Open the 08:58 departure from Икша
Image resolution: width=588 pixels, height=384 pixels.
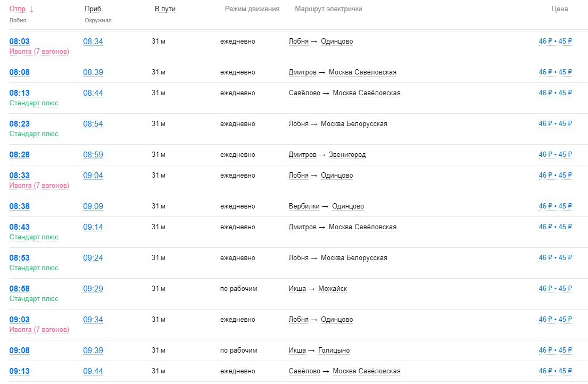[x=20, y=289]
